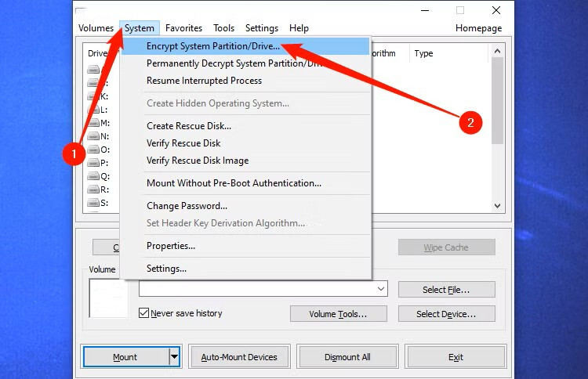Select drive N: icon in list
Image resolution: width=588 pixels, height=379 pixels.
(x=93, y=136)
